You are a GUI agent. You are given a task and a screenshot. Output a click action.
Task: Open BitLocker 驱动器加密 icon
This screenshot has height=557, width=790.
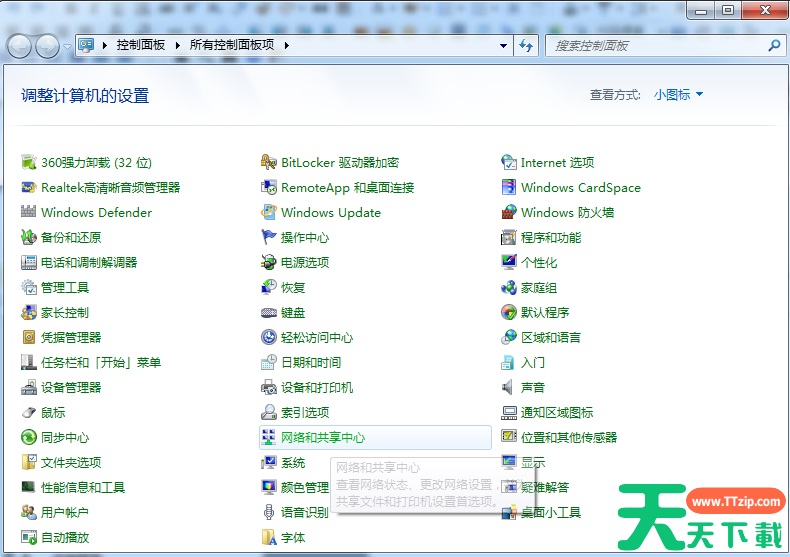pyautogui.click(x=269, y=163)
